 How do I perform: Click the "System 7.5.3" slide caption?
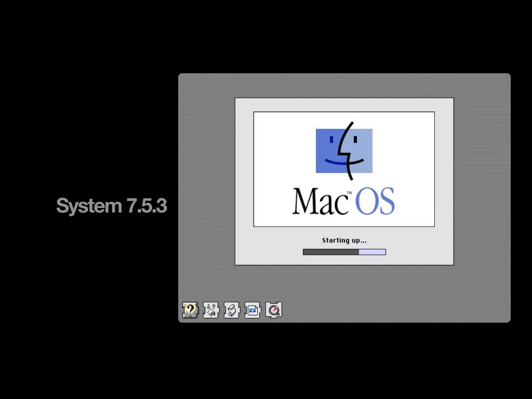[x=112, y=206]
